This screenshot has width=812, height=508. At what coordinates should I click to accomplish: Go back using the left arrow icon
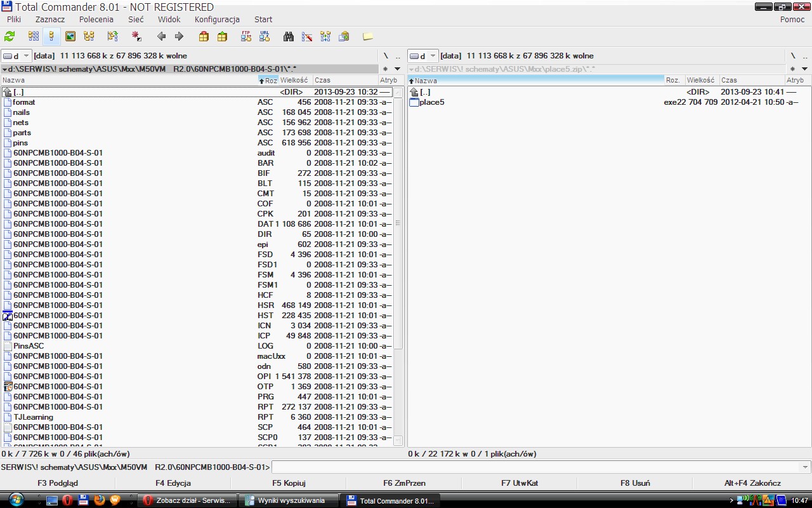tap(161, 37)
